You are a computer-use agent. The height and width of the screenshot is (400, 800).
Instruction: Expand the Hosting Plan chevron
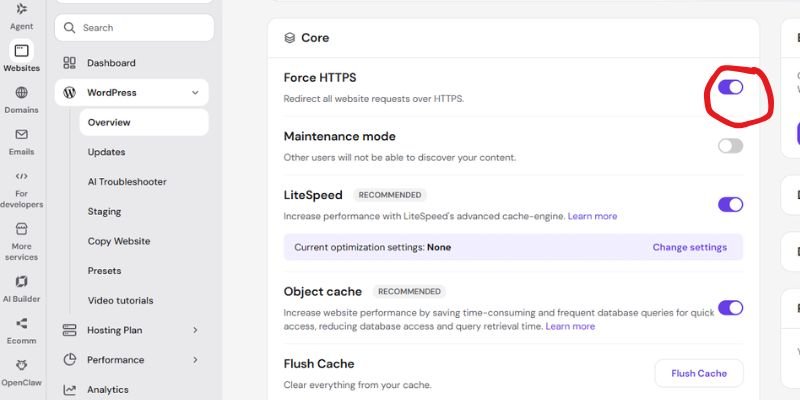pyautogui.click(x=195, y=330)
